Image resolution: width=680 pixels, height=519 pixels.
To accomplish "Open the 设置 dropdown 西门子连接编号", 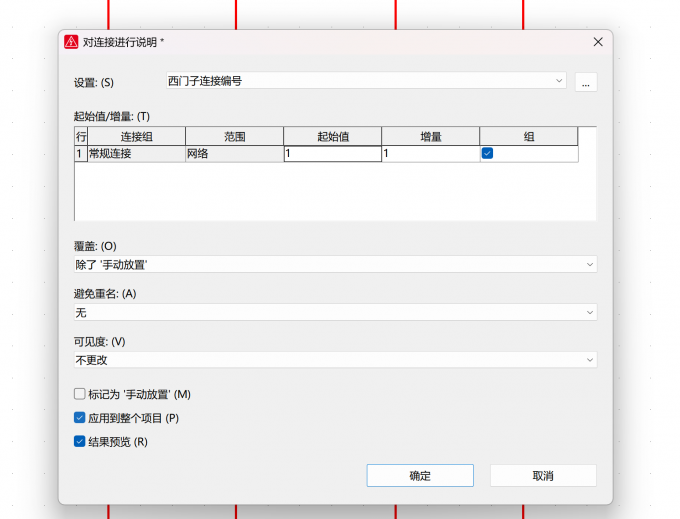I will coord(366,81).
